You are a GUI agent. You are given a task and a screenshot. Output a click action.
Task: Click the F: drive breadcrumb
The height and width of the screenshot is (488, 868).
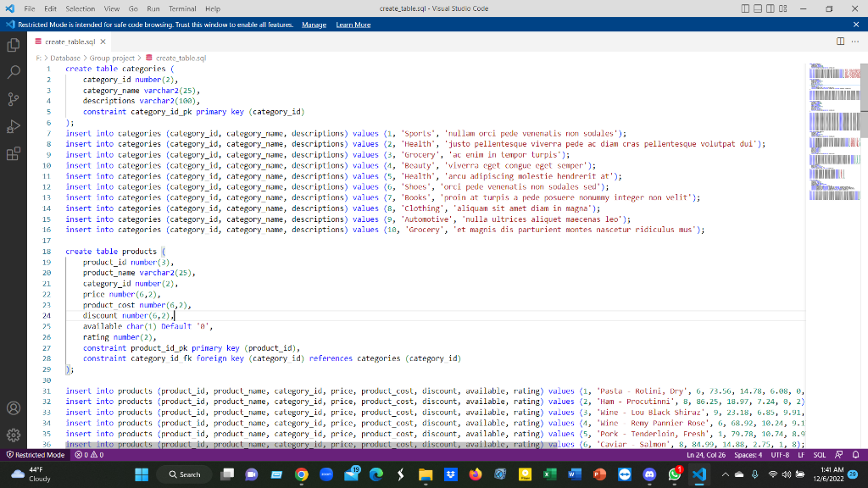[x=39, y=58]
